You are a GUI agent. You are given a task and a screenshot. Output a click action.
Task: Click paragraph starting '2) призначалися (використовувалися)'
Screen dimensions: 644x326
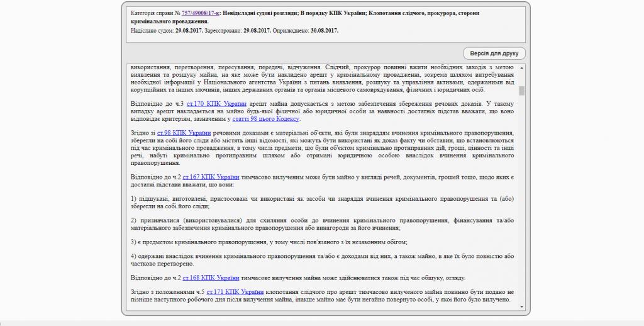click(x=323, y=224)
